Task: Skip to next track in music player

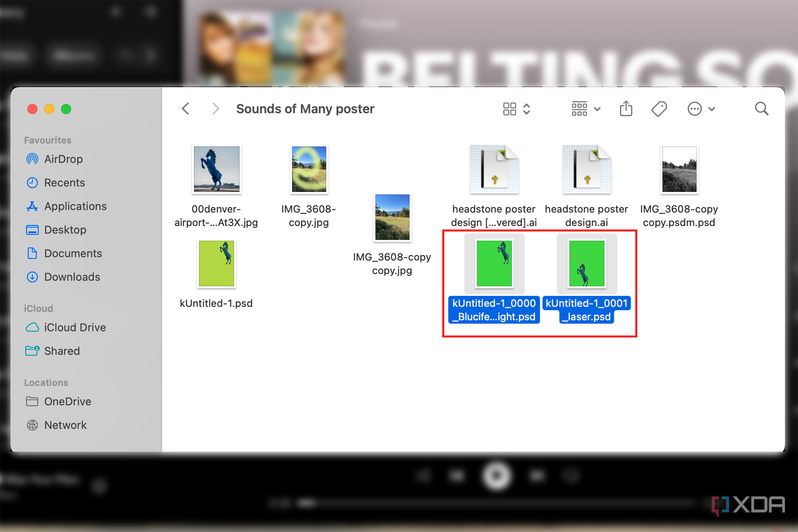Action: coord(537,475)
